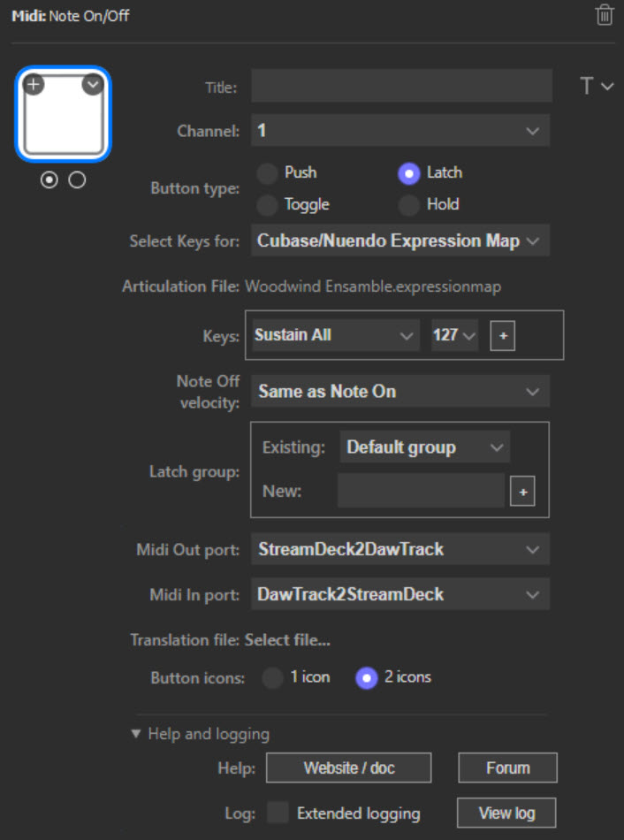
Task: Click the View log button
Action: tap(506, 813)
